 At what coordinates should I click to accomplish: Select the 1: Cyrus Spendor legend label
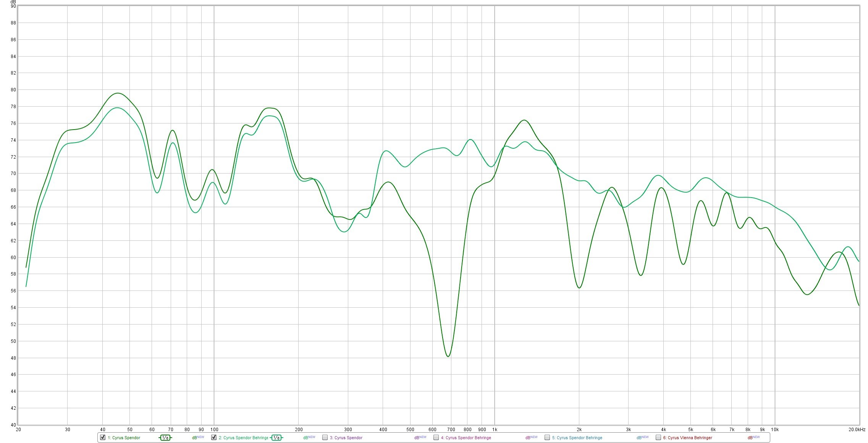(124, 438)
